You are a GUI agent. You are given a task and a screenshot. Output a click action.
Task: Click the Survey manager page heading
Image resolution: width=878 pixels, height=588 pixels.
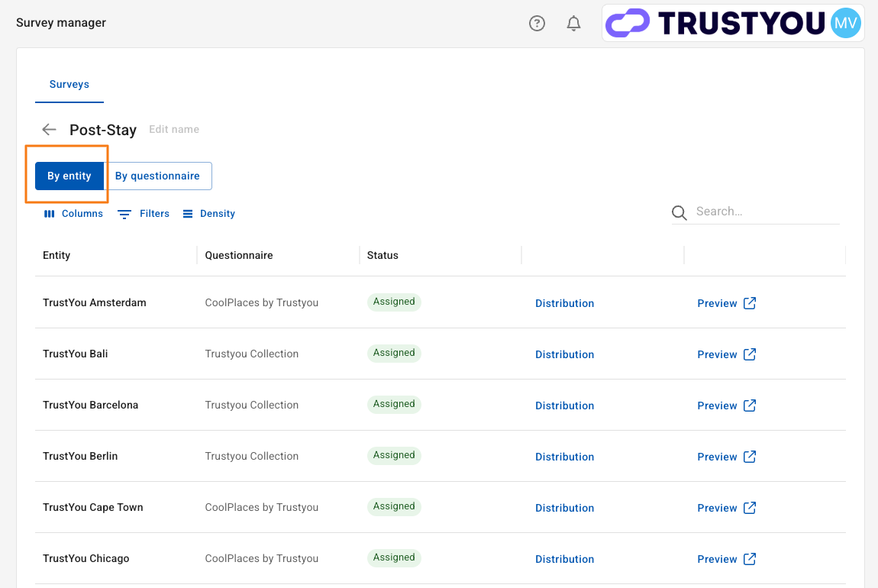[x=61, y=23]
